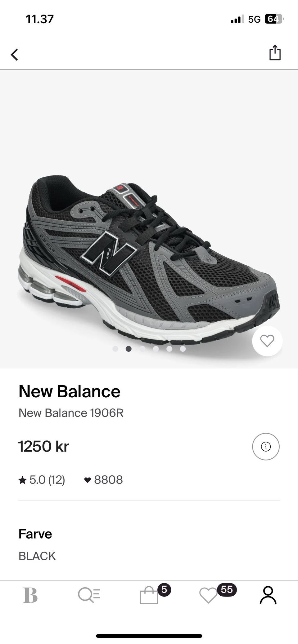Tap the 8808 hearts count
Viewport: 298px width, 644px height.
tap(104, 480)
